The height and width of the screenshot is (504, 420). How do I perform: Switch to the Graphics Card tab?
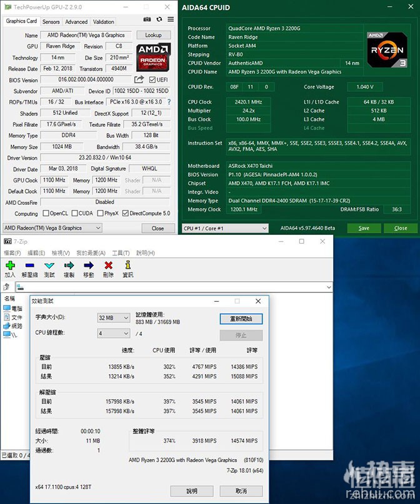click(x=21, y=21)
